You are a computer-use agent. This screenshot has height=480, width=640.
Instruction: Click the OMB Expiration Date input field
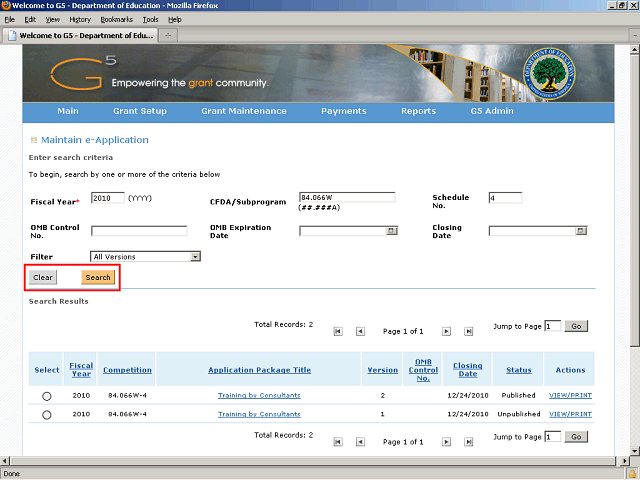(x=343, y=231)
